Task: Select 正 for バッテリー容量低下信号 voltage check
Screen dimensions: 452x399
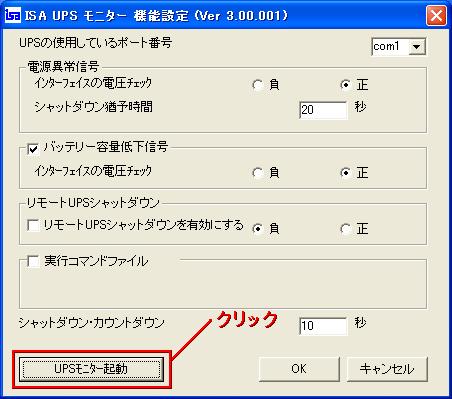Action: coord(346,173)
